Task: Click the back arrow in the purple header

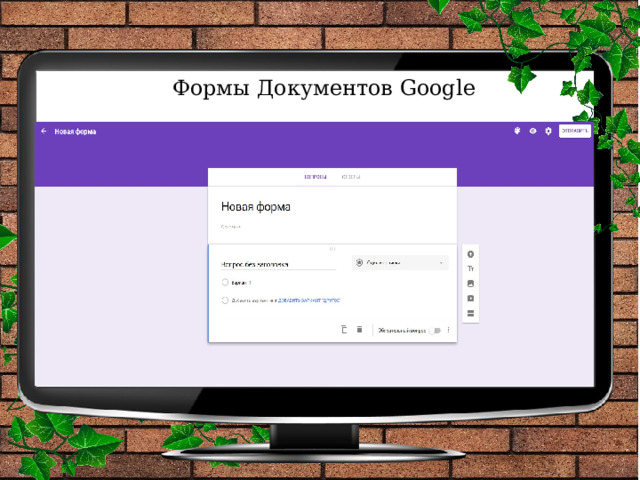Action: pyautogui.click(x=44, y=131)
